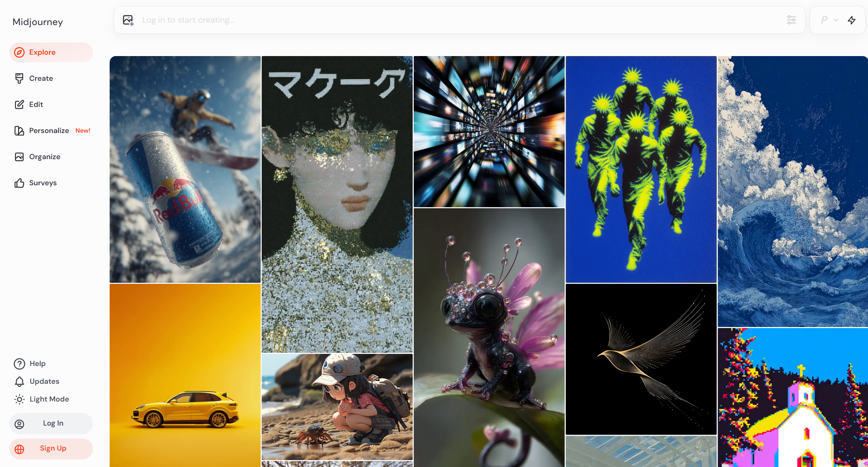Click the globe icon in Sign Up
868x467 pixels.
tap(19, 449)
